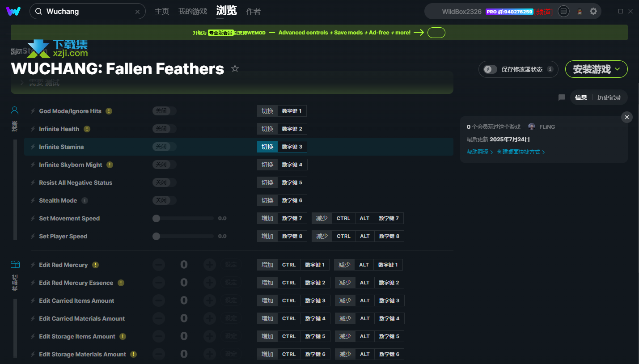
Task: Select the 信息 tab
Action: pyautogui.click(x=581, y=97)
